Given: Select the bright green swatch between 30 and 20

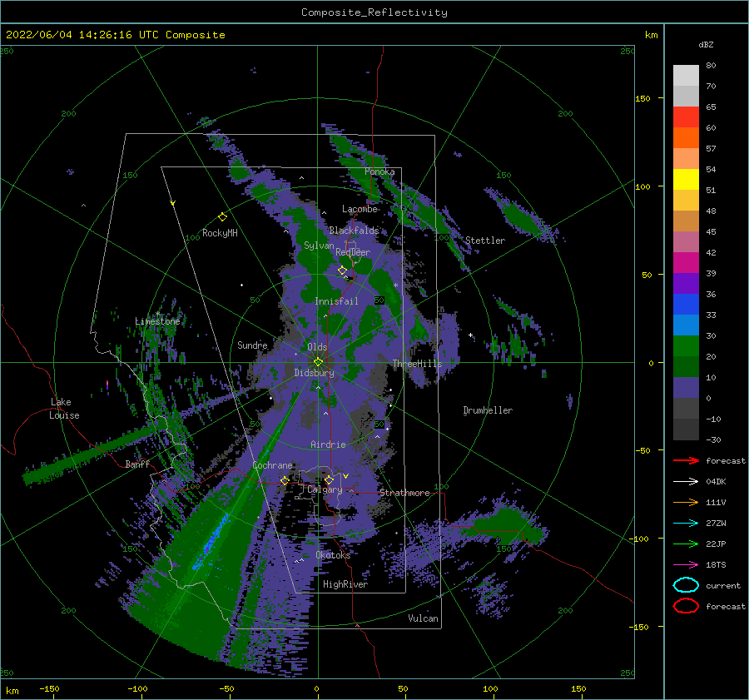Looking at the screenshot, I should point(686,345).
